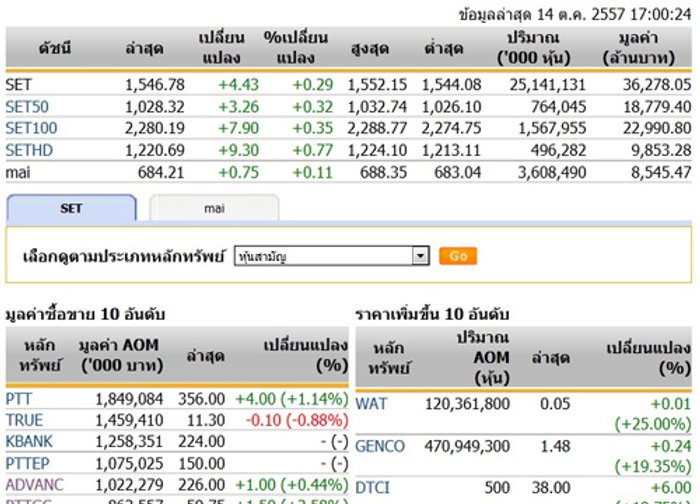700x504 pixels.
Task: Open the WAT stock link
Action: pyautogui.click(x=371, y=404)
